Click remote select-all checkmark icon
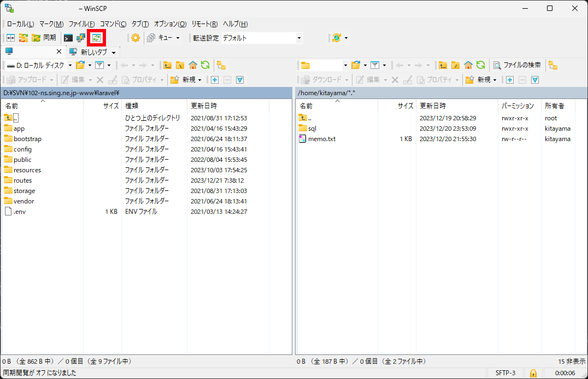The width and height of the screenshot is (588, 379). [x=535, y=79]
